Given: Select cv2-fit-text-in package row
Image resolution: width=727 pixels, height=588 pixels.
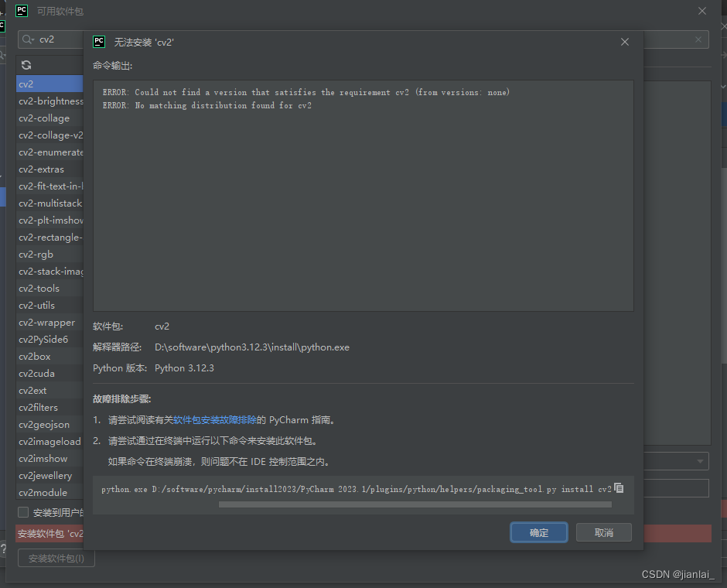Looking at the screenshot, I should tap(49, 186).
